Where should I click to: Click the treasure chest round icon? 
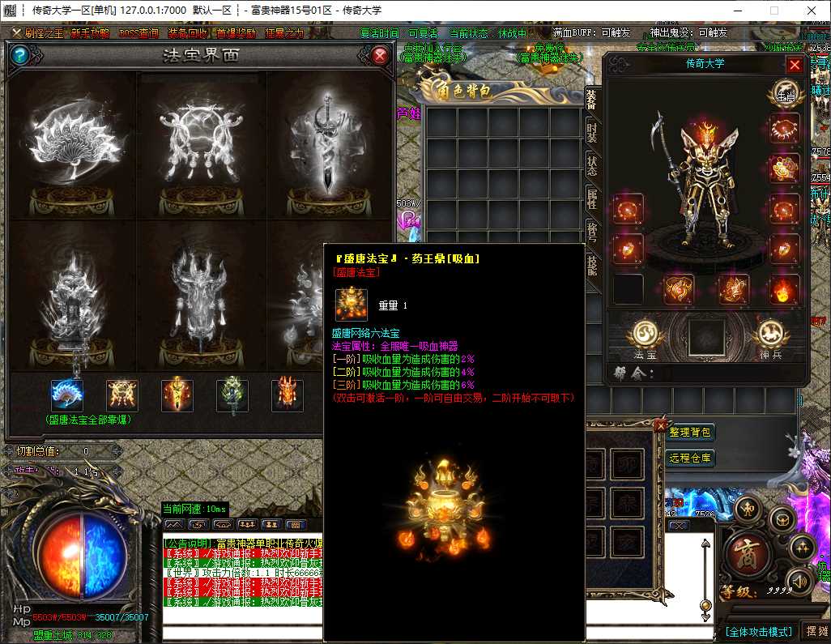pos(782,520)
